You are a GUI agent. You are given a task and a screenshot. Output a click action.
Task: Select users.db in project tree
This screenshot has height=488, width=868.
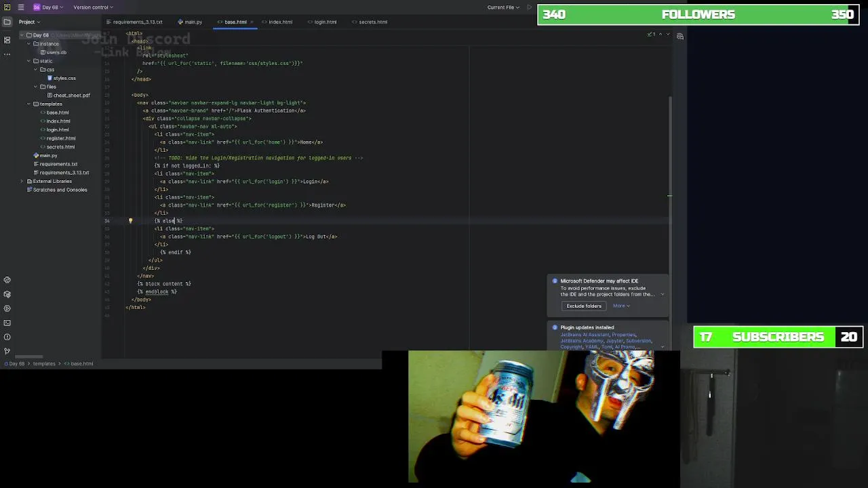53,52
